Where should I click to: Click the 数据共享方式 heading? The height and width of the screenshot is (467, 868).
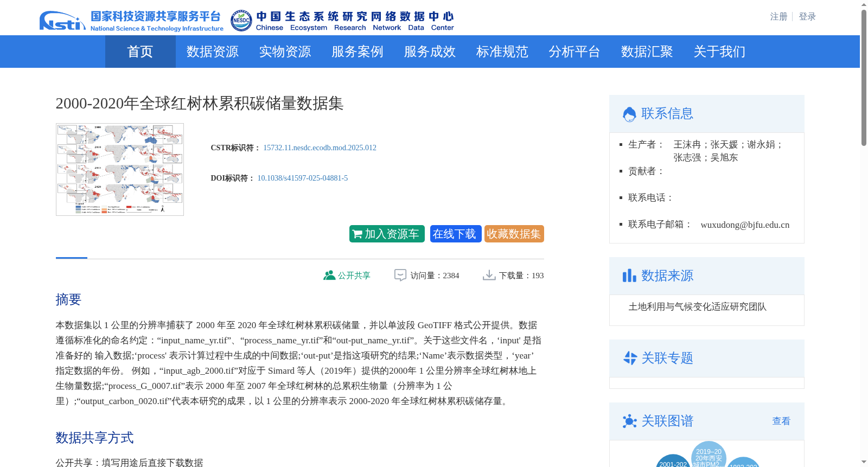[x=94, y=438]
